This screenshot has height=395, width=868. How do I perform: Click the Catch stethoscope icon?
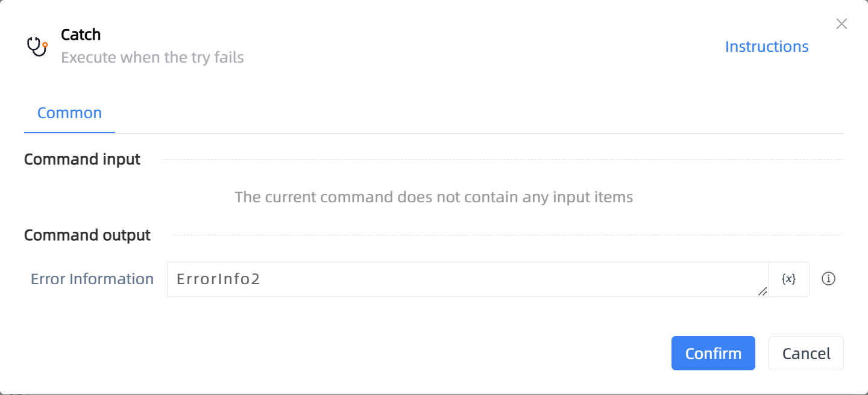tap(37, 46)
